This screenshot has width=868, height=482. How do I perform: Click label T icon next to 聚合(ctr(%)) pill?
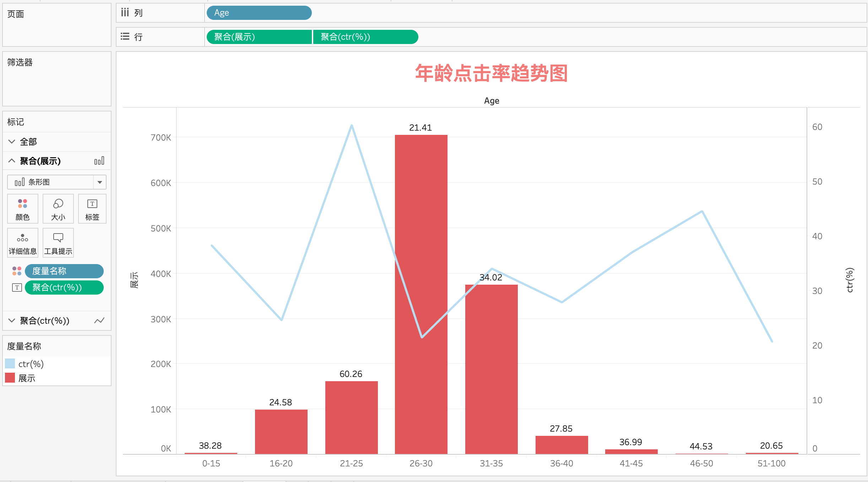coord(17,287)
